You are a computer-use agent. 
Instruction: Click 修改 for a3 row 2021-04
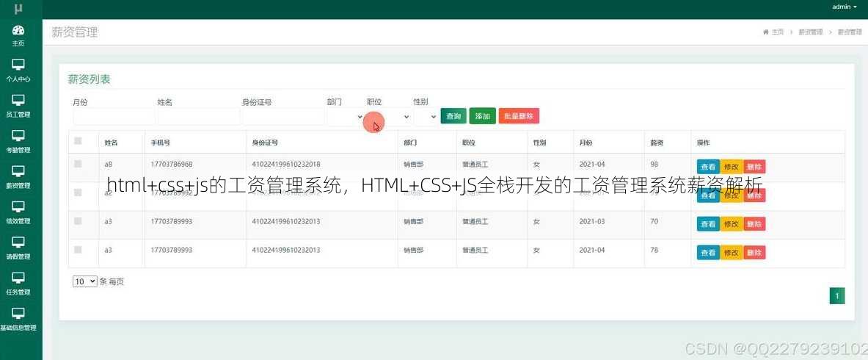[x=732, y=253]
